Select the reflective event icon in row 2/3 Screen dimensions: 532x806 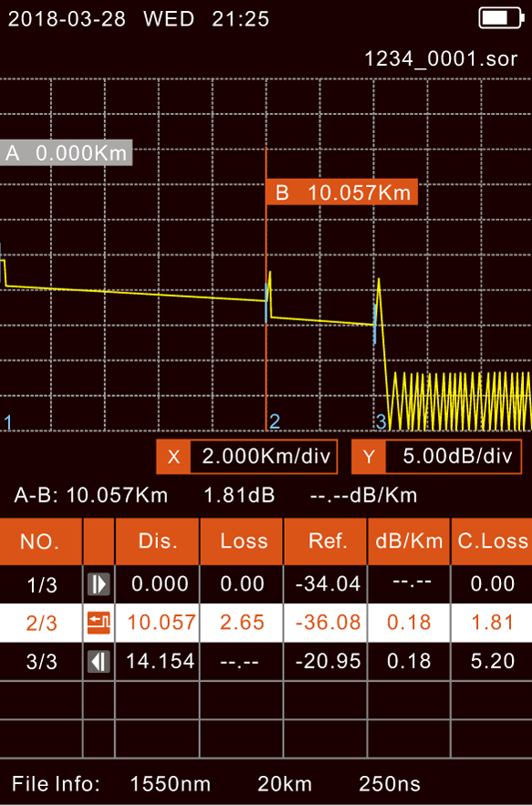click(x=99, y=623)
